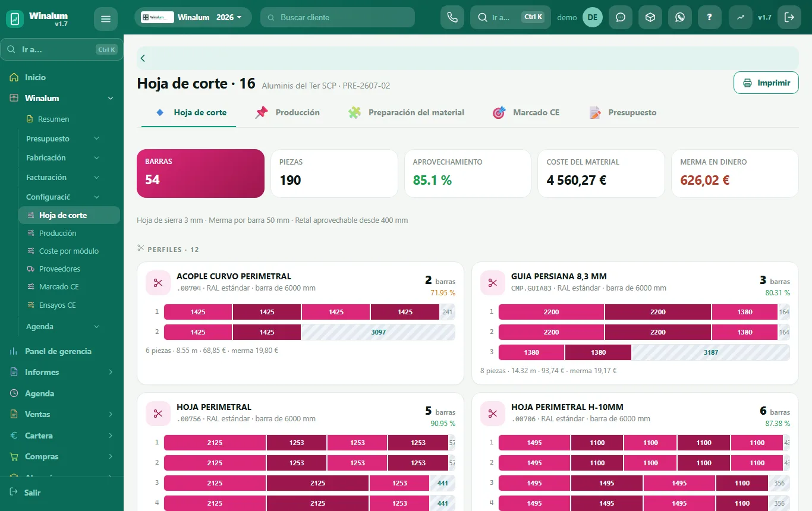The width and height of the screenshot is (812, 511).
Task: Open Proveedores in the sidebar
Action: pos(69,269)
